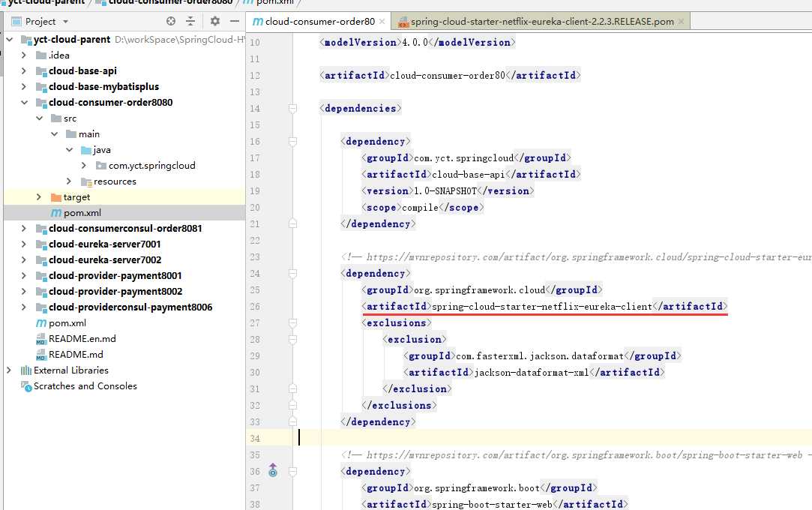Screen dimensions: 812x510
Task: Expand External Libraries node
Action: pos(9,370)
